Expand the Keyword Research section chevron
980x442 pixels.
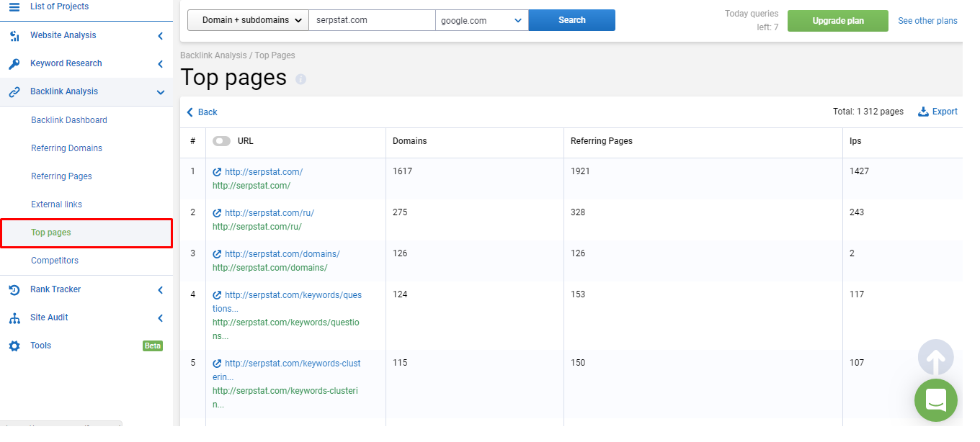(160, 63)
